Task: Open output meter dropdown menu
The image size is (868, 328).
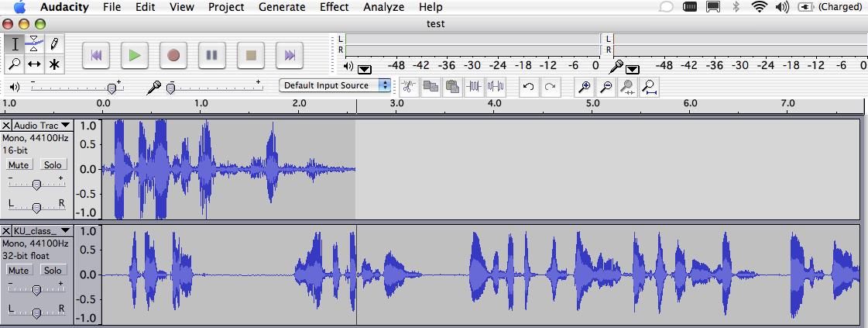Action: click(x=365, y=69)
